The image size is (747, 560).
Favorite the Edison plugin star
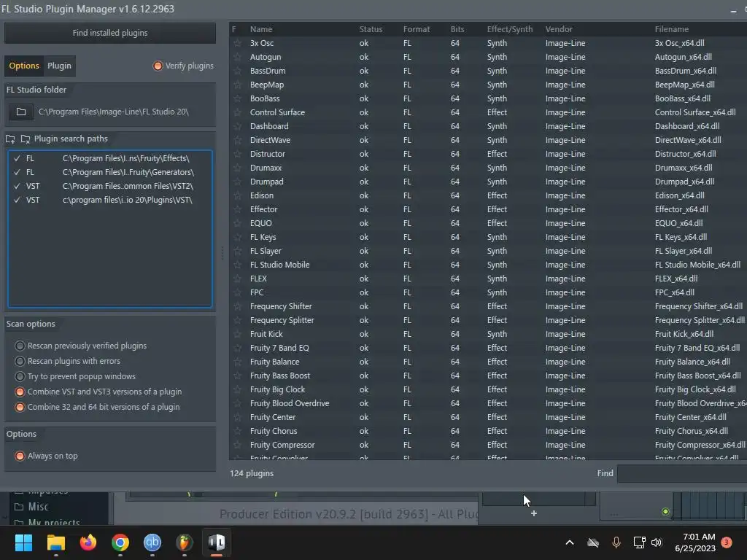[237, 195]
